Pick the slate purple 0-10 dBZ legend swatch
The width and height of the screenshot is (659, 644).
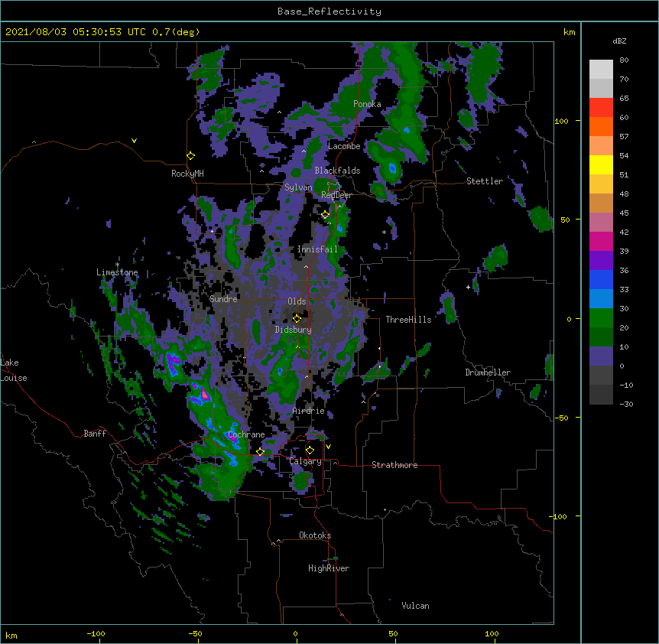tap(601, 356)
